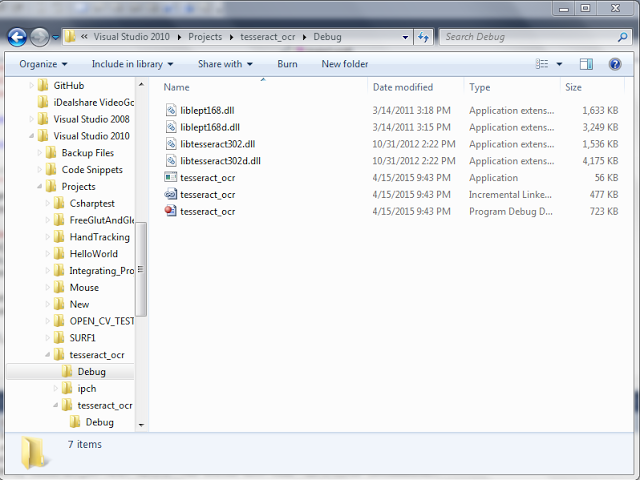Expand Visual Studio 2008 tree node
640x480 pixels.
(x=31, y=119)
